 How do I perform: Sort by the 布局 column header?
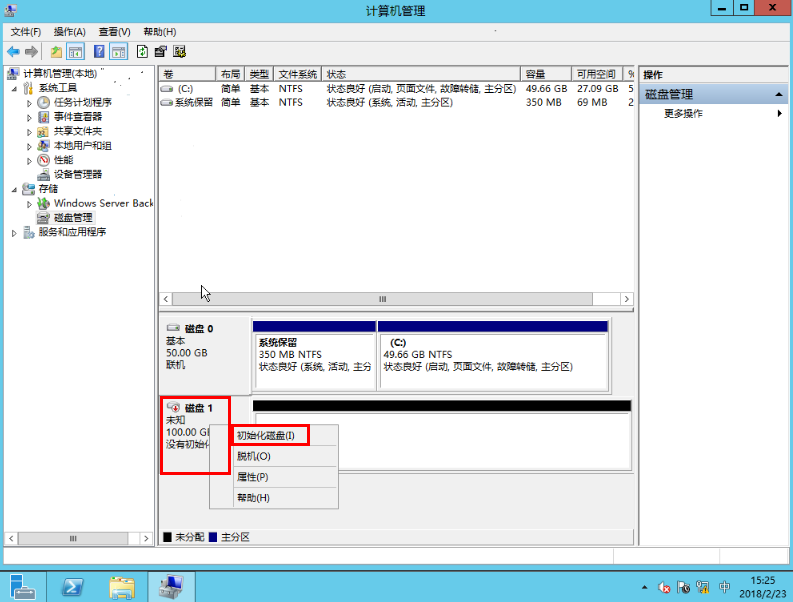click(230, 74)
